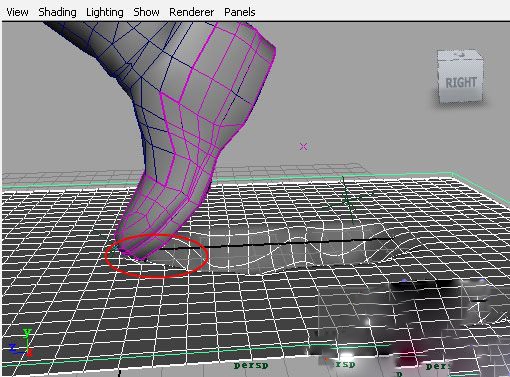Click the RIGHT face of the ViewCube

461,82
